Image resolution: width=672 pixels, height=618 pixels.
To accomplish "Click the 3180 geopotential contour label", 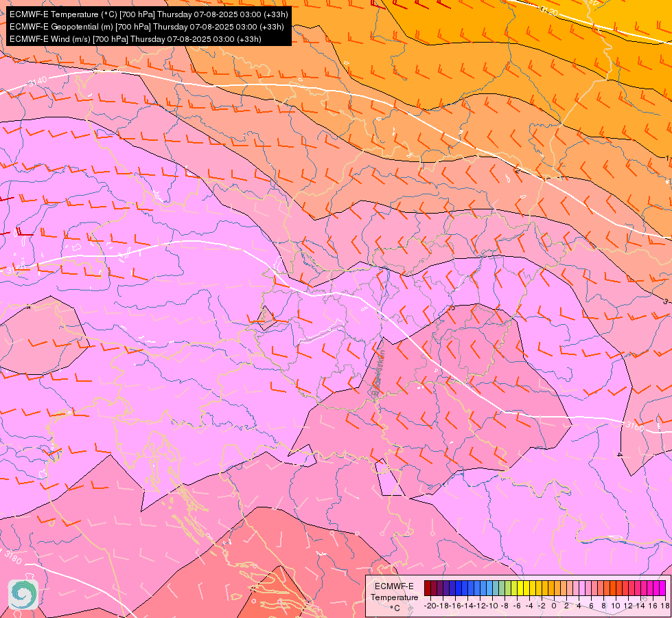I will pyautogui.click(x=13, y=557).
